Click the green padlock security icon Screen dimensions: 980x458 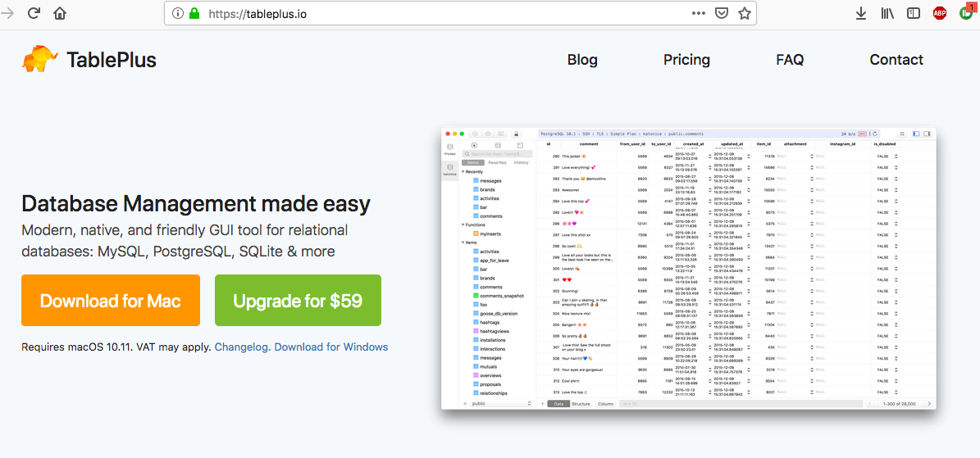tap(194, 13)
